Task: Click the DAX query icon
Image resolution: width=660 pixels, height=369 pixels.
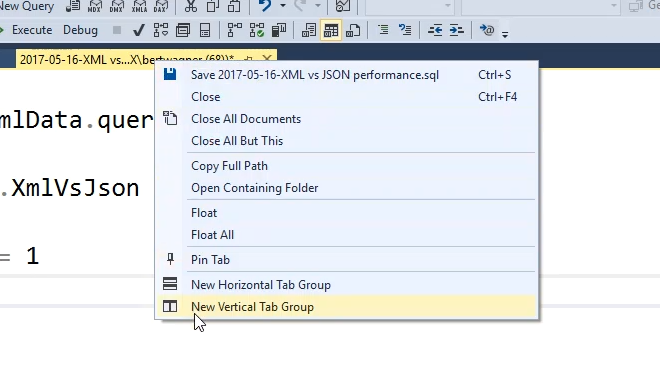Action: tap(161, 6)
